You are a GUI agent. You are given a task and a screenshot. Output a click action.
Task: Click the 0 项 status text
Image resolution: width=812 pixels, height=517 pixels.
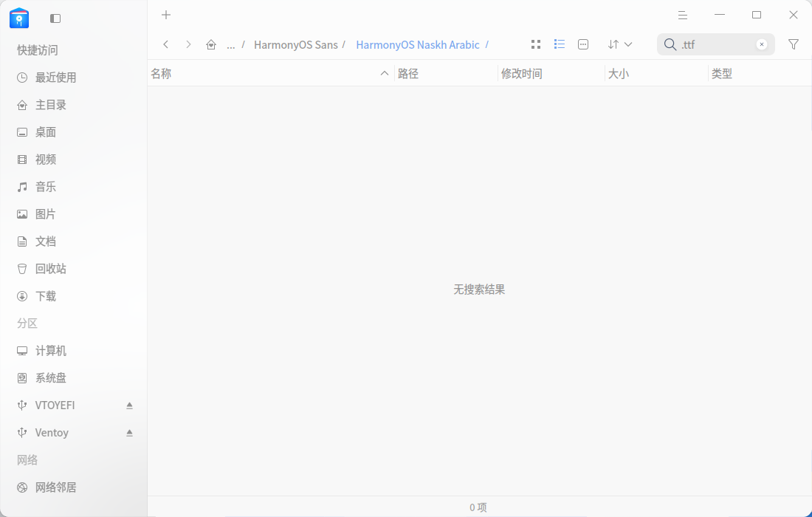478,507
